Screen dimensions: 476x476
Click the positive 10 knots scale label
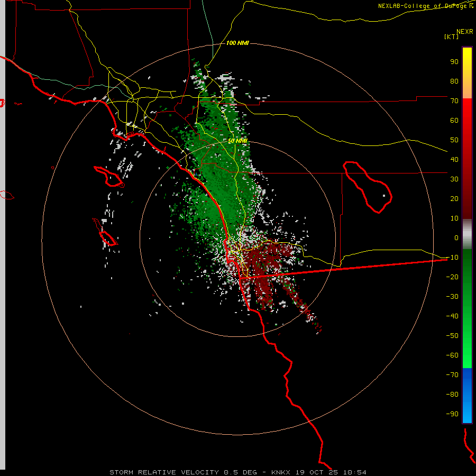[454, 218]
